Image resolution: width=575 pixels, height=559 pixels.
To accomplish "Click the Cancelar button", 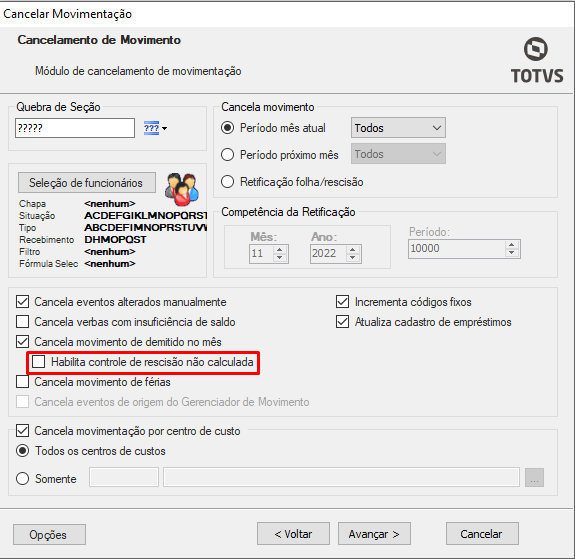I will coord(482,534).
